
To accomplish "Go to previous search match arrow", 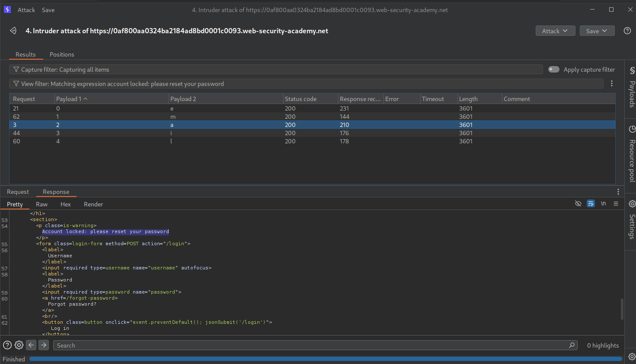I will click(31, 345).
